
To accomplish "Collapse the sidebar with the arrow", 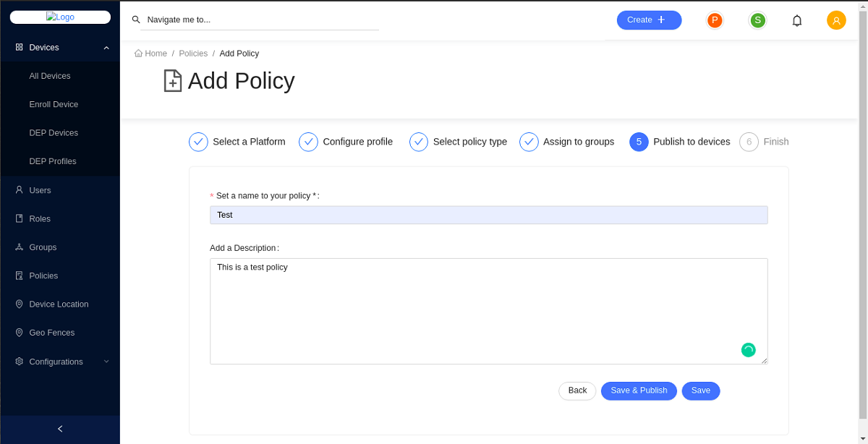I will [60, 429].
